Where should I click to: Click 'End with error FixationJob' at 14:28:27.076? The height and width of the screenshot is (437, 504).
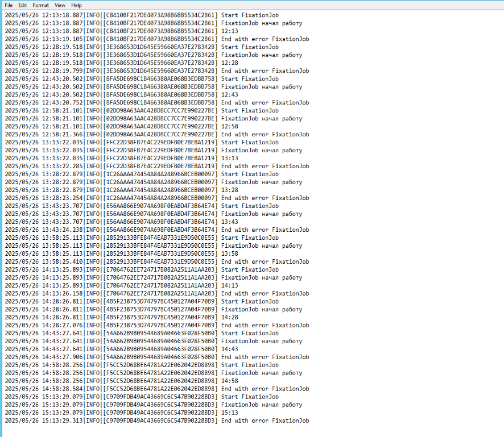(265, 325)
